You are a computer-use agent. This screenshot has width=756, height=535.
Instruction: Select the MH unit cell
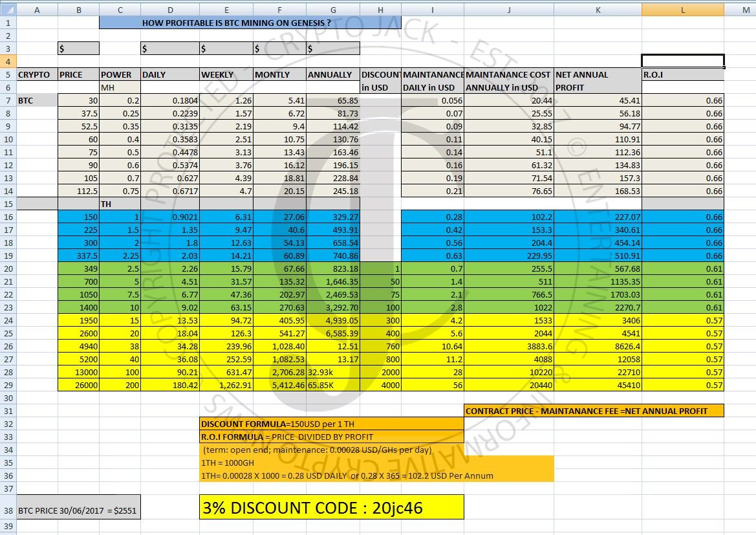[x=120, y=88]
